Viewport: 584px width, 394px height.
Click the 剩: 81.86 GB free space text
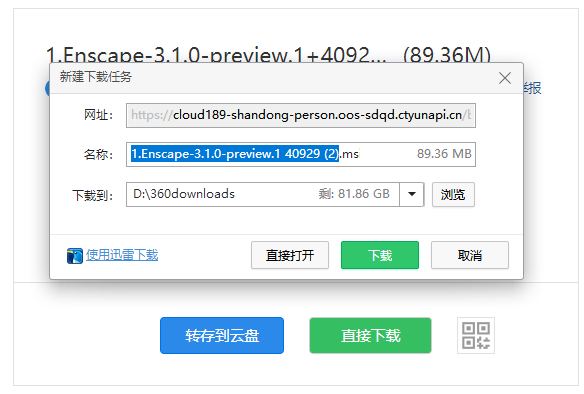coord(354,194)
